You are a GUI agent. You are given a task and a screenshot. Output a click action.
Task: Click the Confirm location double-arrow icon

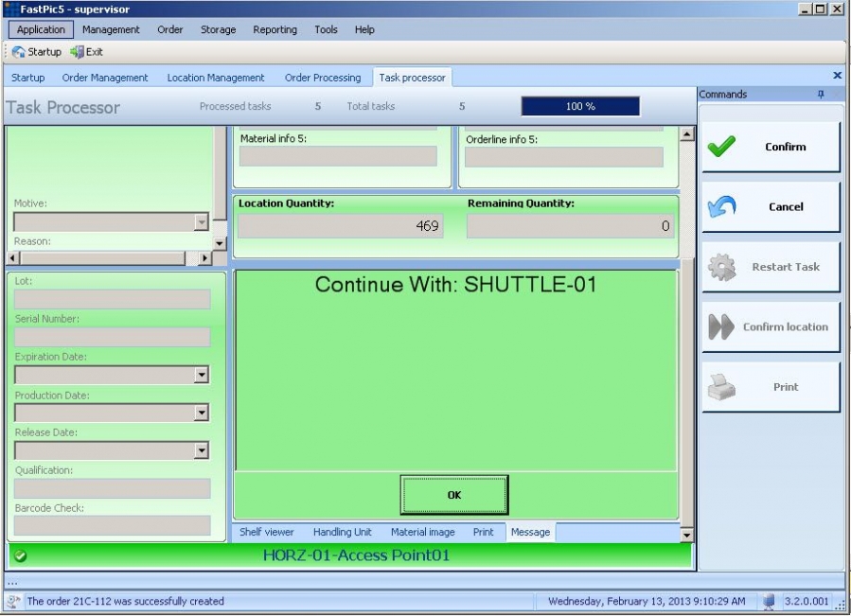724,326
